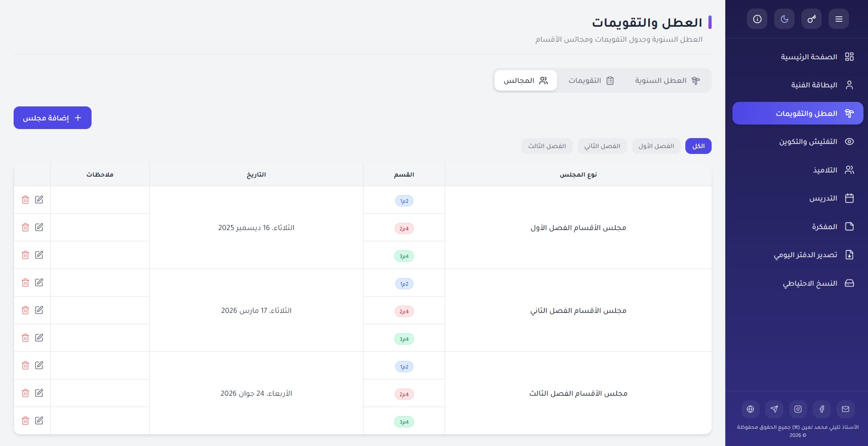Viewport: 868px width, 446px height.
Task: Edit the 3م4 row of الفصل الثاني council
Action: click(39, 338)
